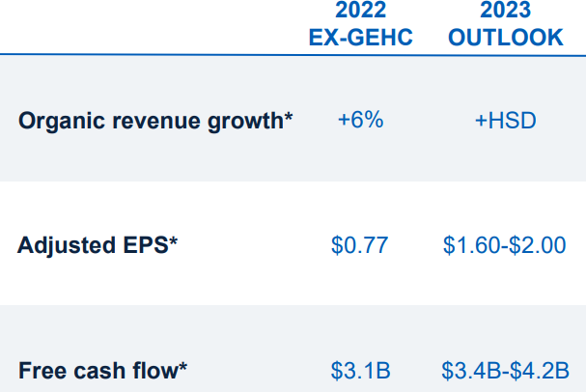
Task: Select the $3.1B free cash flow value
Action: point(360,369)
